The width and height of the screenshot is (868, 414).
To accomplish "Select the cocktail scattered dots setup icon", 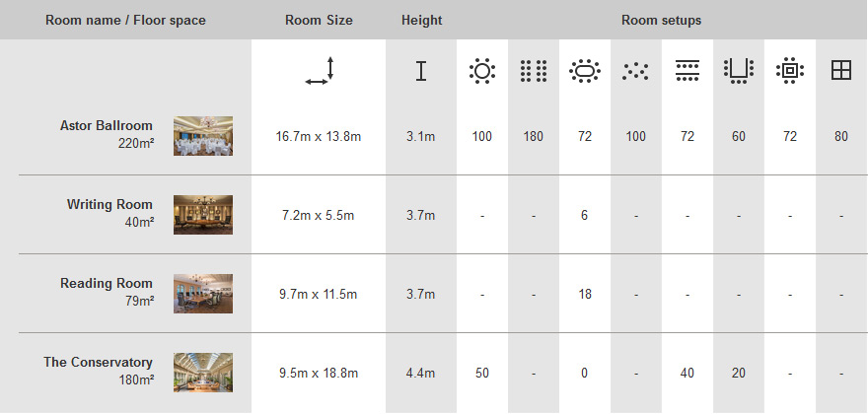I will (635, 71).
